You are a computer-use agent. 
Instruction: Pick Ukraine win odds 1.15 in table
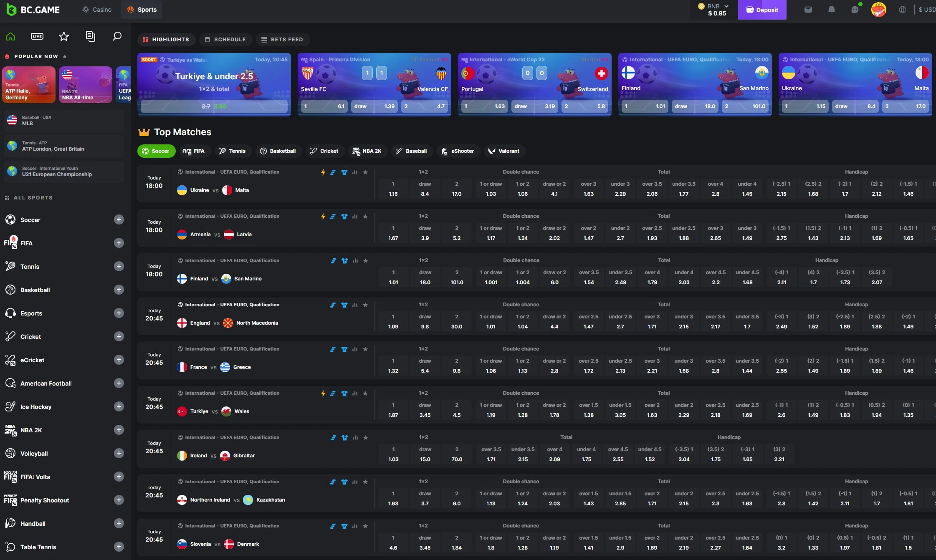(393, 189)
